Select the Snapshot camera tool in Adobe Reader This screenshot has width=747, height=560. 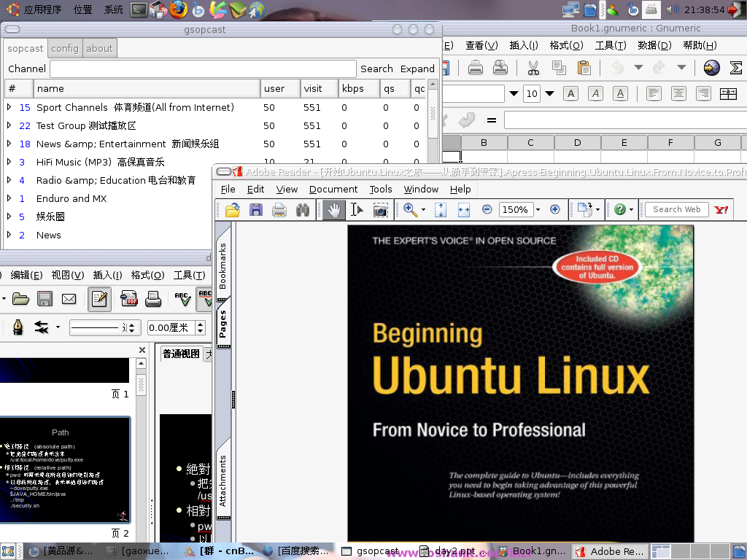click(380, 209)
